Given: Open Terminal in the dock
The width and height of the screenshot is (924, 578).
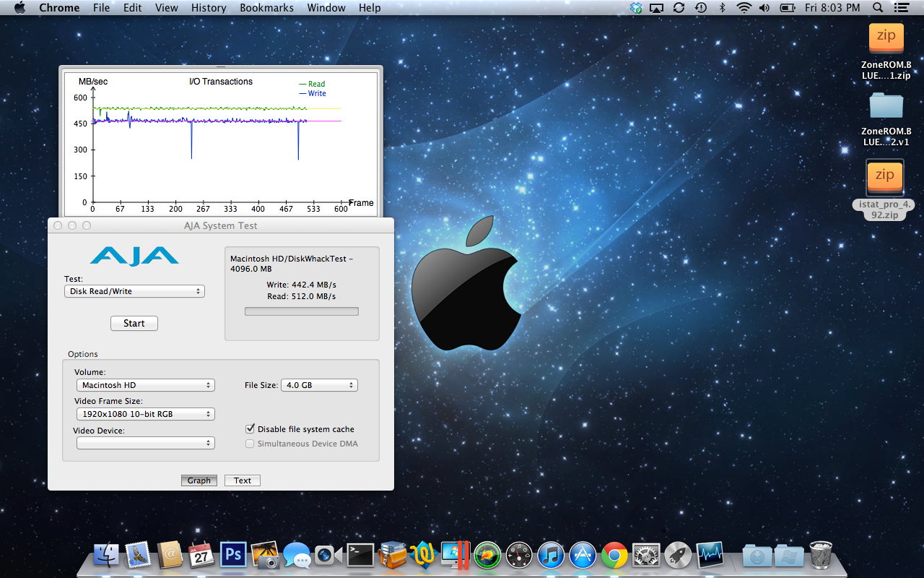Looking at the screenshot, I should (x=360, y=555).
